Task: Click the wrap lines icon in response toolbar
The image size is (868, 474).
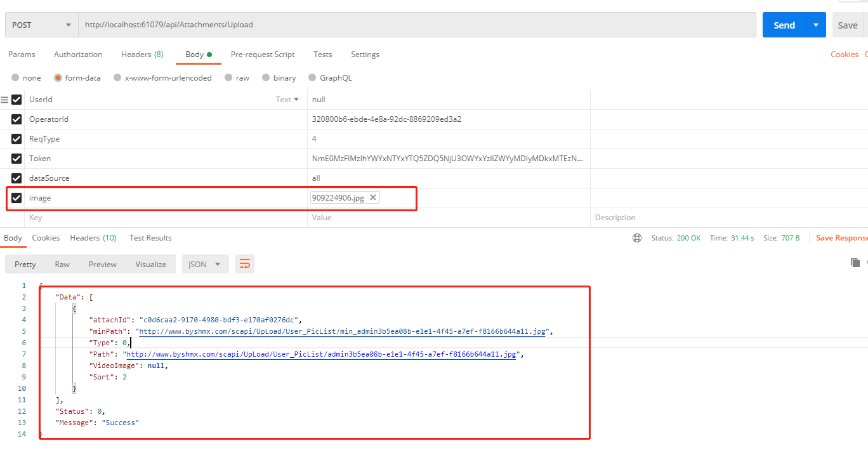Action: click(244, 264)
